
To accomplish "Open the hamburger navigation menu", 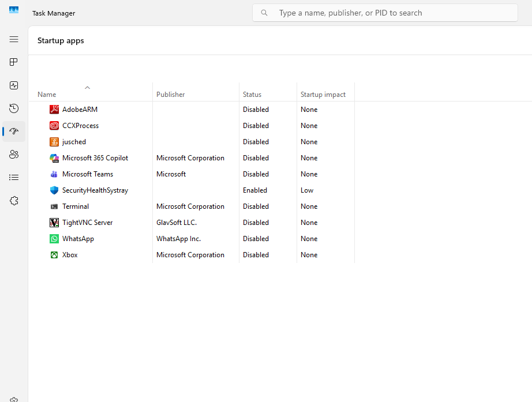I will click(14, 39).
